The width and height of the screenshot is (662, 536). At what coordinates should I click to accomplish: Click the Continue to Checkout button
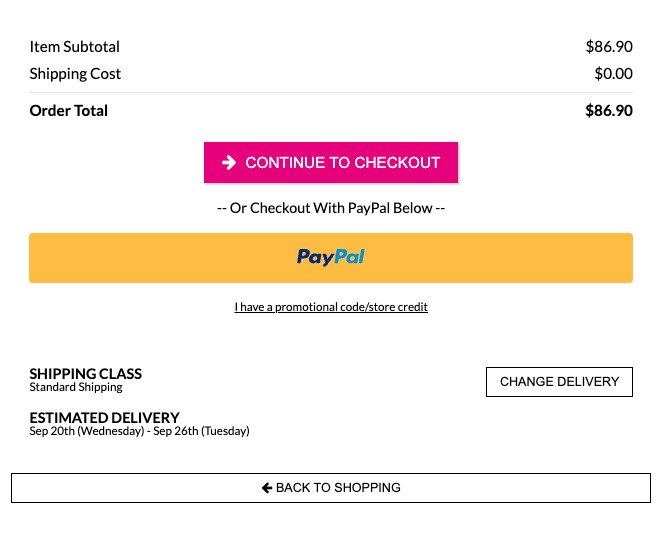(x=331, y=162)
